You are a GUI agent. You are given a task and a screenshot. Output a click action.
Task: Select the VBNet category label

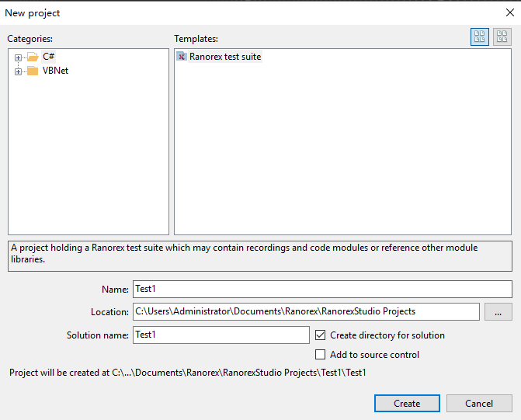[55, 71]
